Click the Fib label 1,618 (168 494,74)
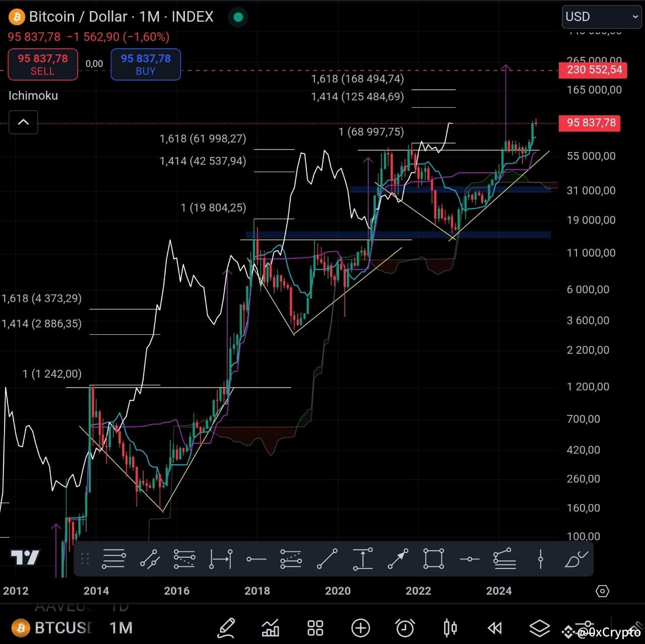Image resolution: width=645 pixels, height=644 pixels. point(358,79)
